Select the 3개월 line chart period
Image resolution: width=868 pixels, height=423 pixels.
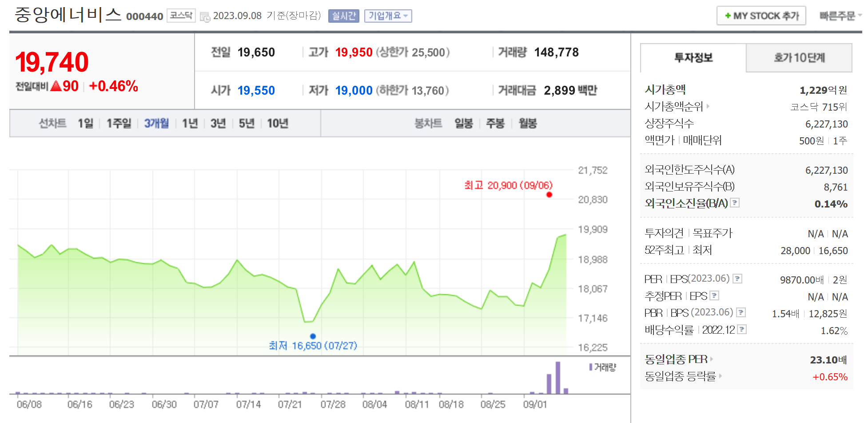pos(156,123)
